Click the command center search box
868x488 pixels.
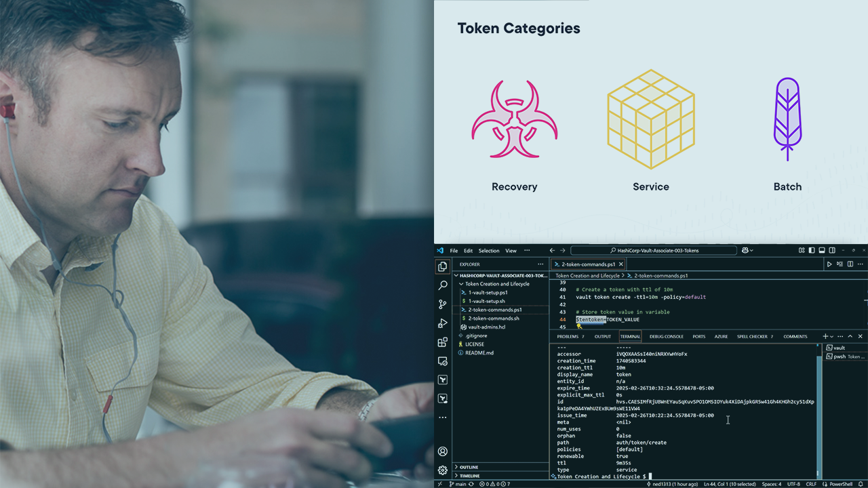[x=654, y=251]
